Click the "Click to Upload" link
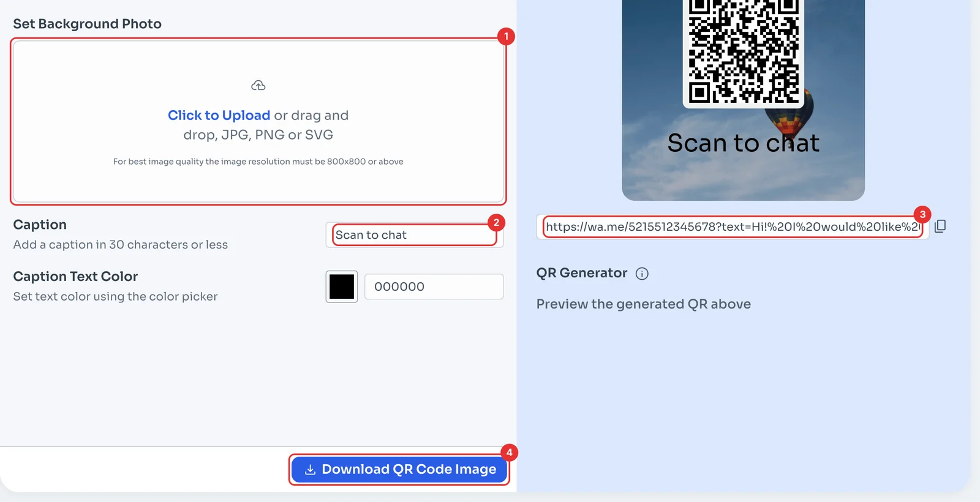 (x=219, y=115)
